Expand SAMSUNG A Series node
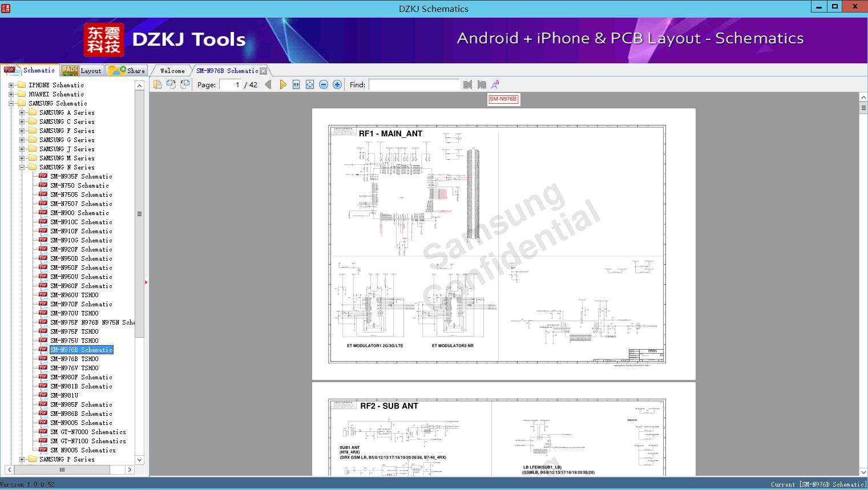 [22, 112]
